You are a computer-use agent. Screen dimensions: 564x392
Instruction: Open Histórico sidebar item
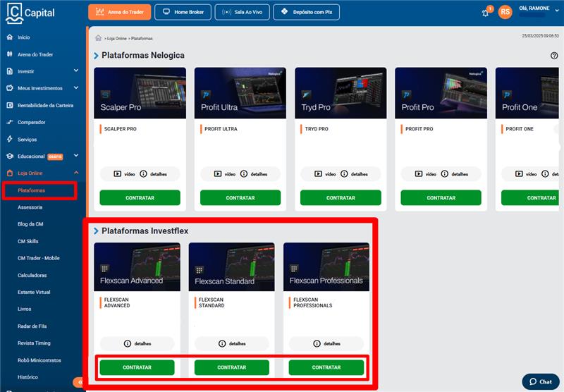27,377
